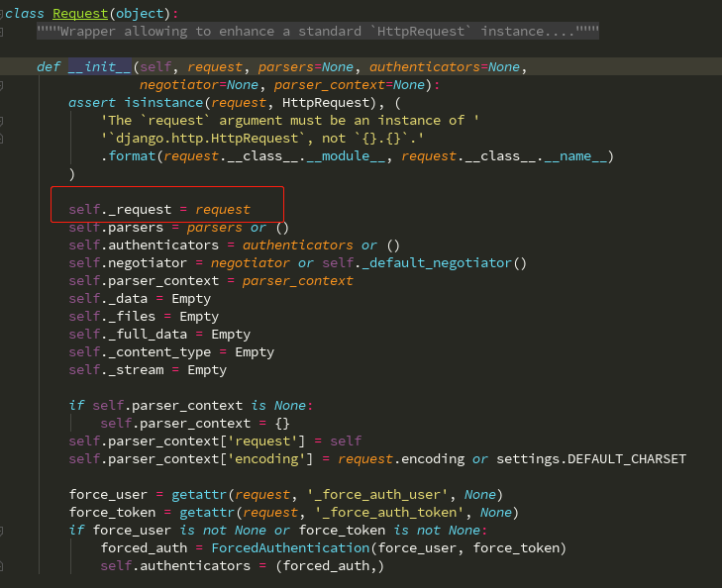
Task: Click settings.DEFAULT_CHARSET
Action: point(591,459)
